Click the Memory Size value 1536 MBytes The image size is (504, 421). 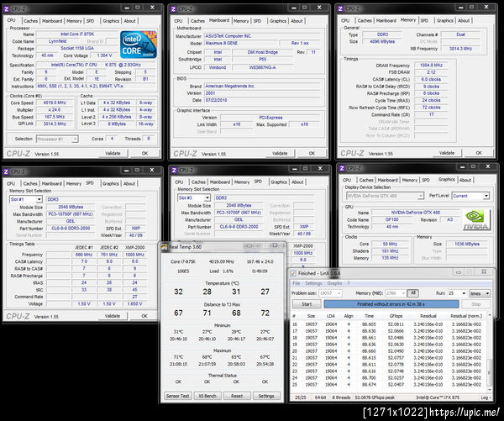[x=467, y=244]
